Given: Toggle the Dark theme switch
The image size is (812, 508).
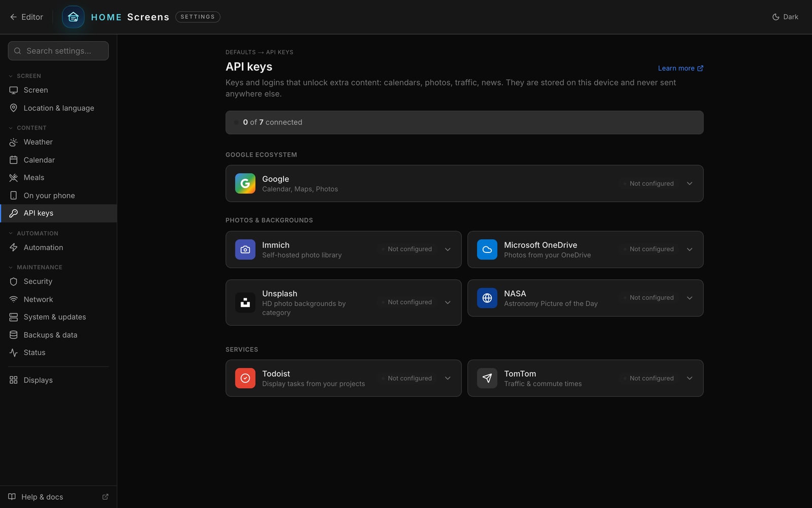Looking at the screenshot, I should pyautogui.click(x=785, y=17).
